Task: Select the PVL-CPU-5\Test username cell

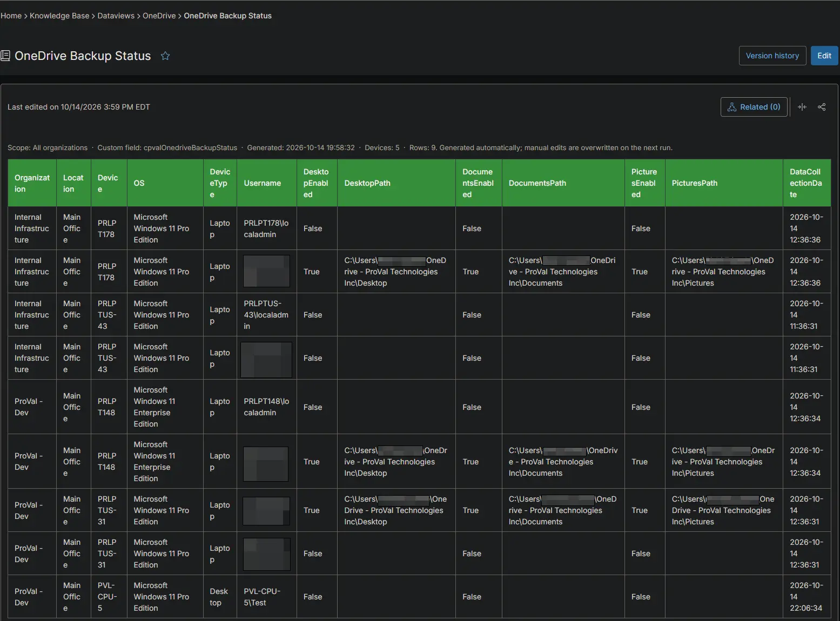Action: pyautogui.click(x=267, y=597)
